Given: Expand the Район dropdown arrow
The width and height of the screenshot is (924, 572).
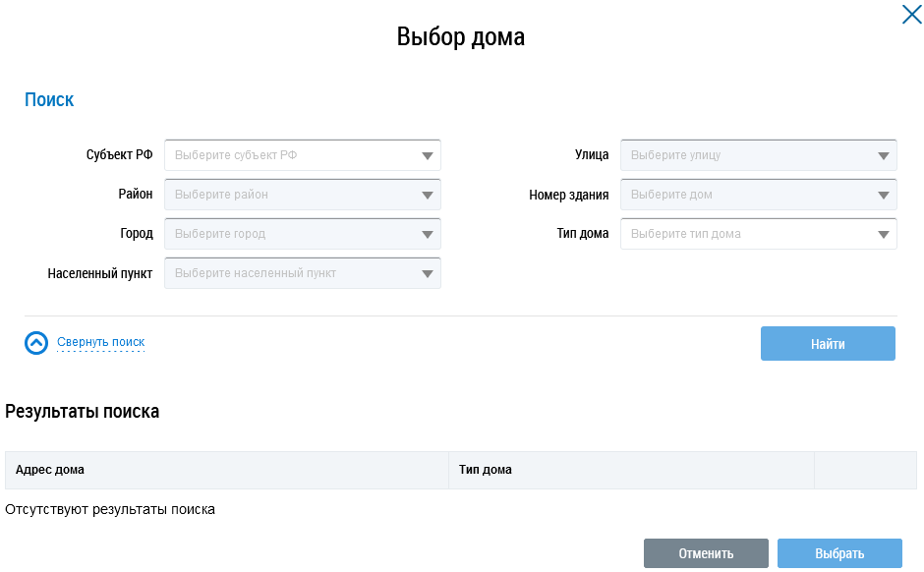Looking at the screenshot, I should 427,195.
